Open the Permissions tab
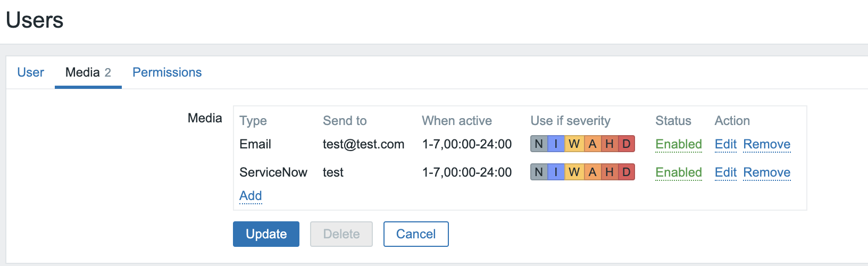Image resolution: width=868 pixels, height=266 pixels. pyautogui.click(x=167, y=72)
